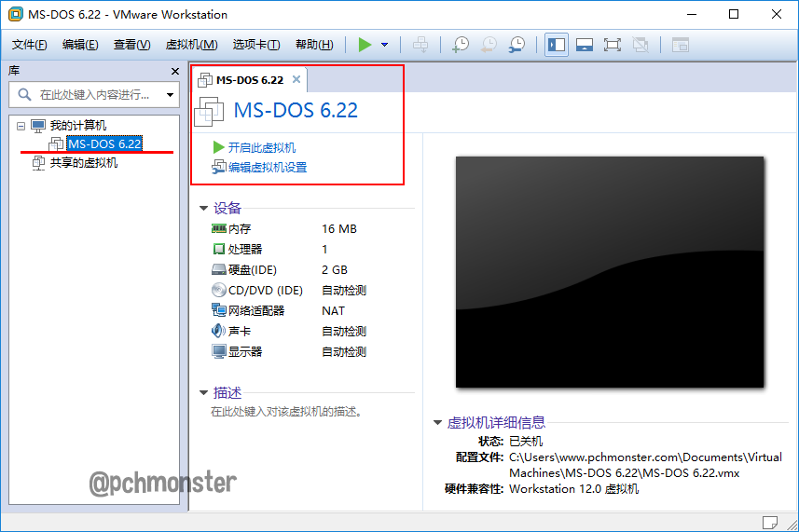Enter full screen mode via toolbar icon
This screenshot has height=532, width=799.
pos(612,45)
